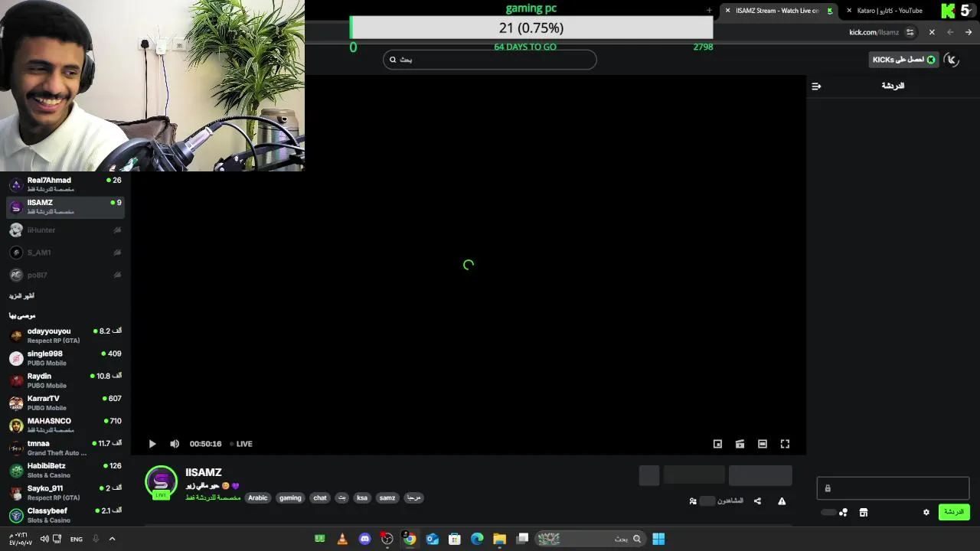
Task: Enable mini player mode icon
Action: click(x=717, y=444)
